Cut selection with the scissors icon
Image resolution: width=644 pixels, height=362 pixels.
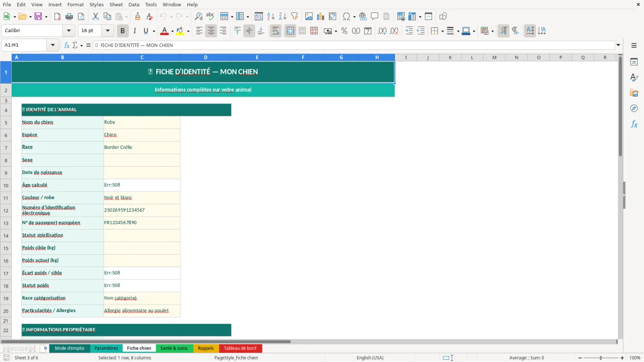pyautogui.click(x=96, y=17)
